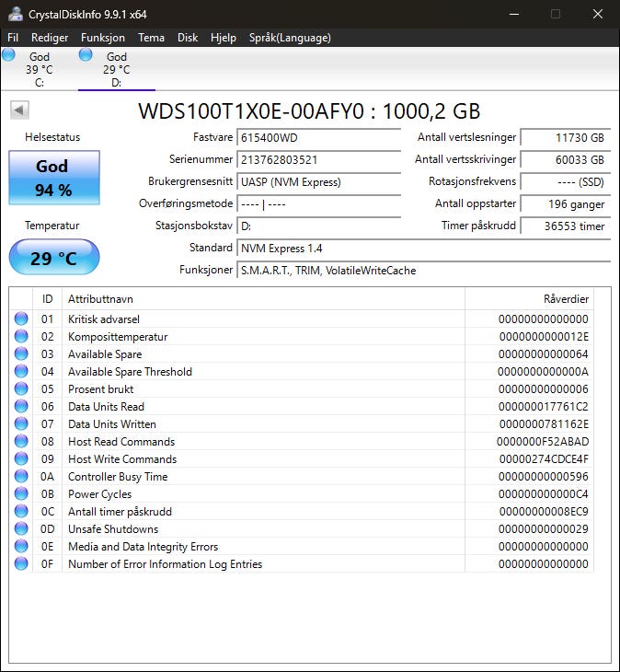Open the Språk(Language) menu

(290, 38)
